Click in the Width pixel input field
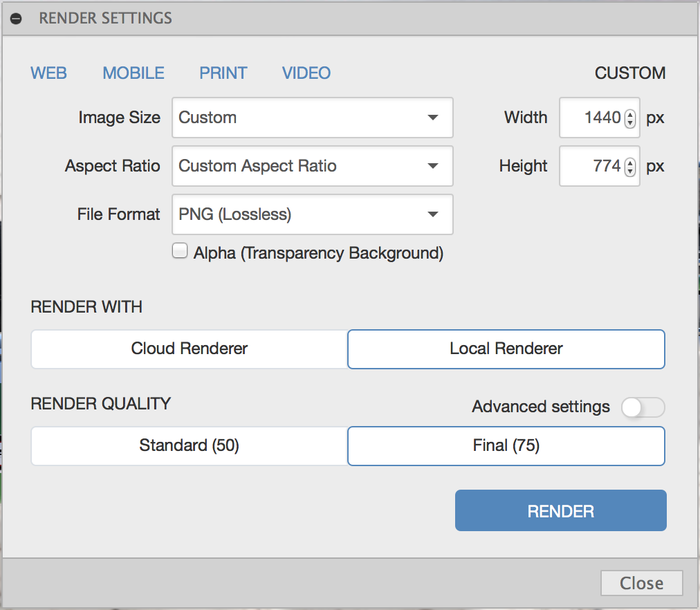Image resolution: width=700 pixels, height=610 pixels. (592, 118)
